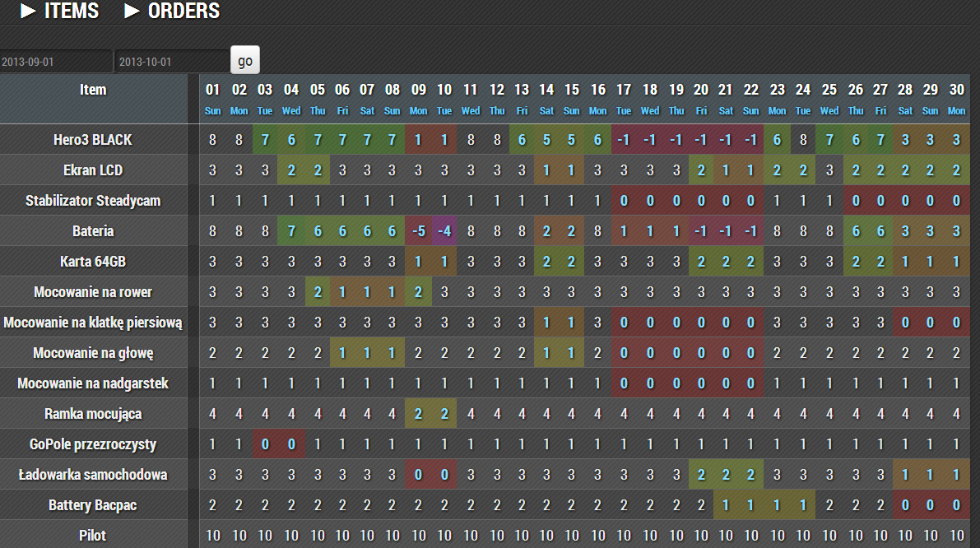Screen dimensions: 980x548
Task: Select the Ramka mocująca row label
Action: 93,414
